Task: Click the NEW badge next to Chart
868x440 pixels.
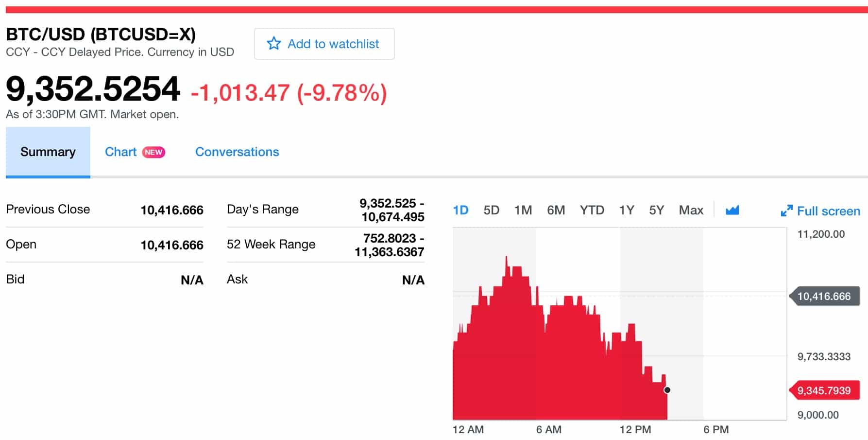Action: [x=153, y=152]
